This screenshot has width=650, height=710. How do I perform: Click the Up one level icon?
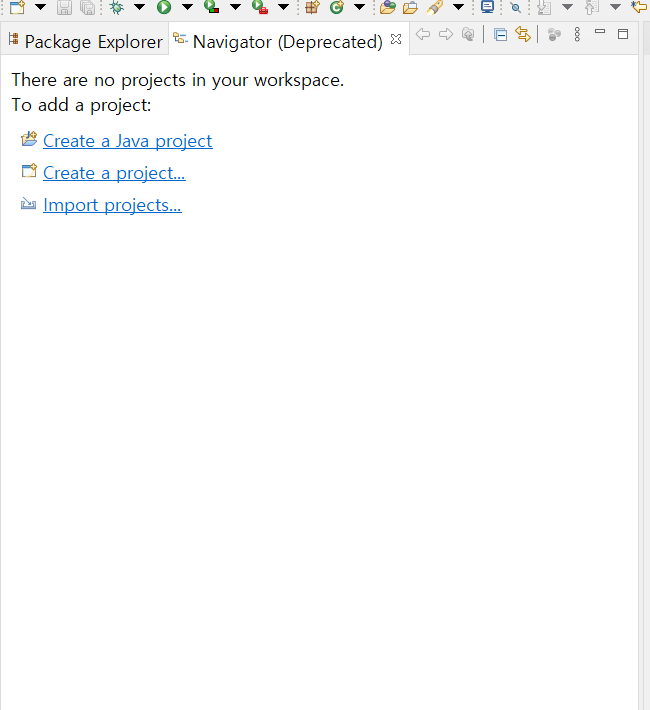468,34
